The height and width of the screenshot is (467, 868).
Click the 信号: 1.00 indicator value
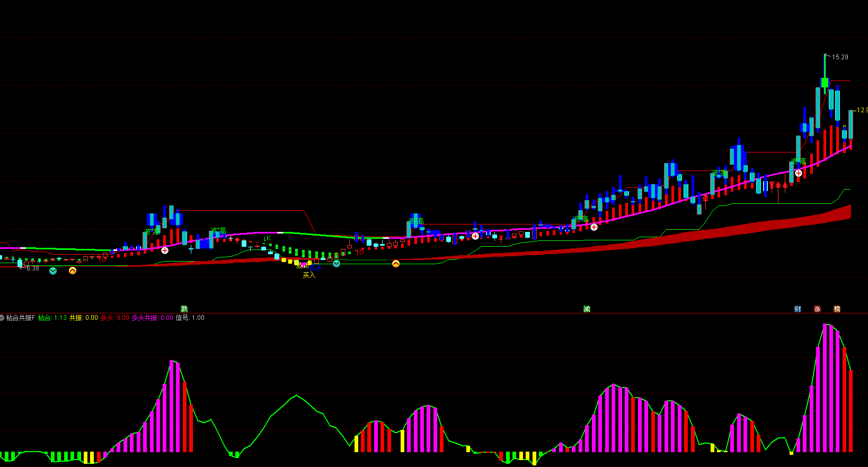190,318
